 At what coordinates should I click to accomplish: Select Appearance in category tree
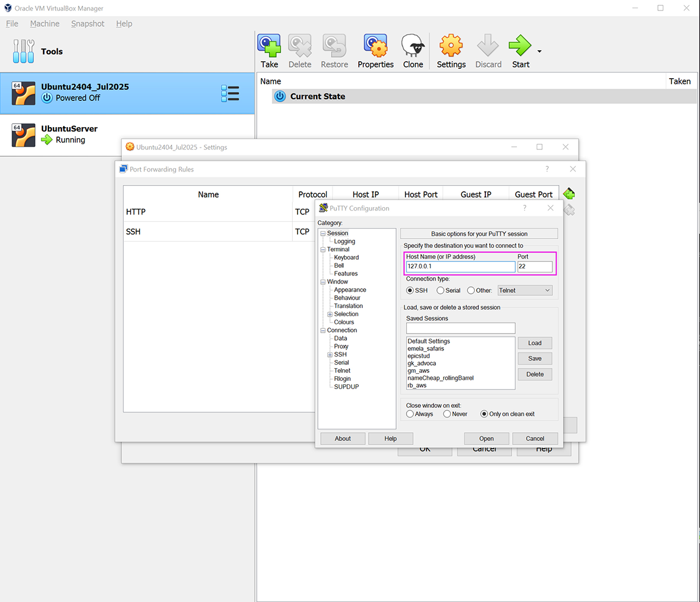350,290
